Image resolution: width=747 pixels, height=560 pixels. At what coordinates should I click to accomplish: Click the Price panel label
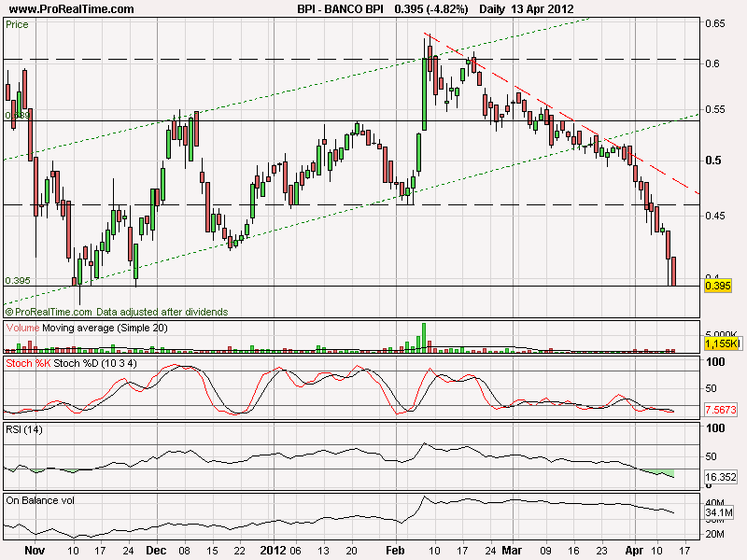tap(17, 24)
